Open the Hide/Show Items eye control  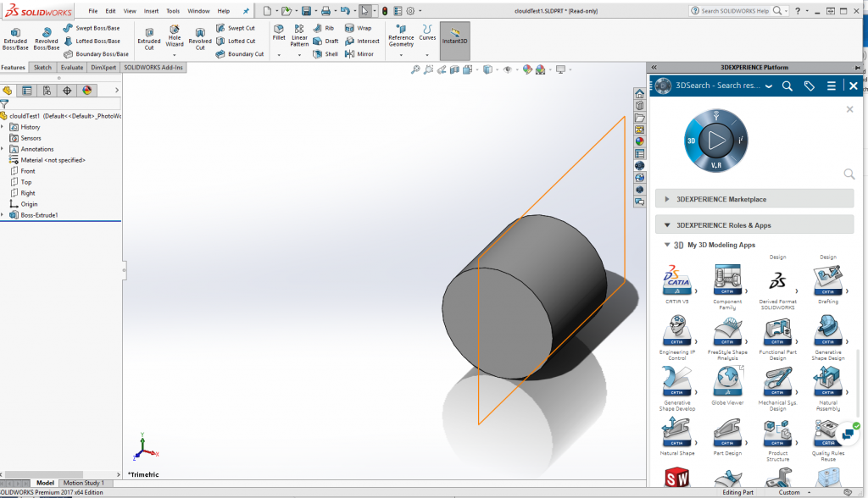point(509,69)
